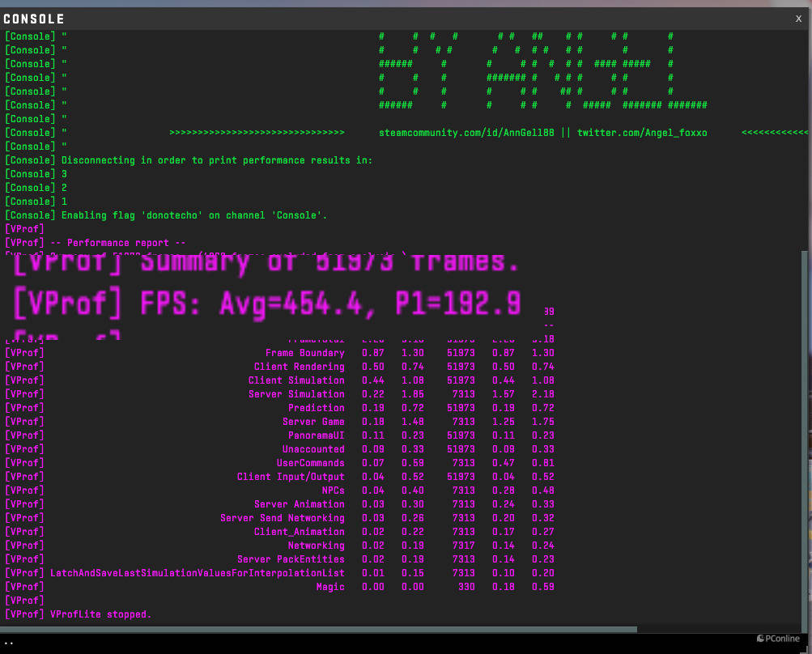
Task: Click the 'Server Send Networking' row label
Action: [x=283, y=518]
